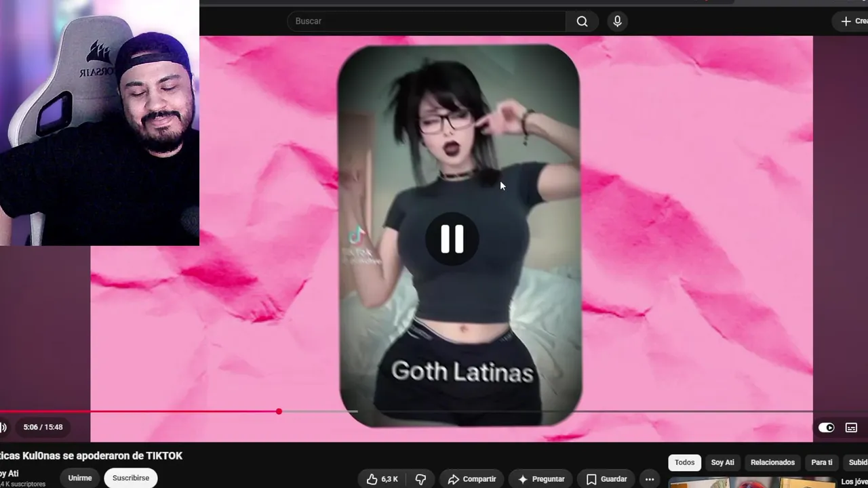Screen dimensions: 868x488
Task: Subscribe with the Suscribirse button
Action: click(x=131, y=478)
